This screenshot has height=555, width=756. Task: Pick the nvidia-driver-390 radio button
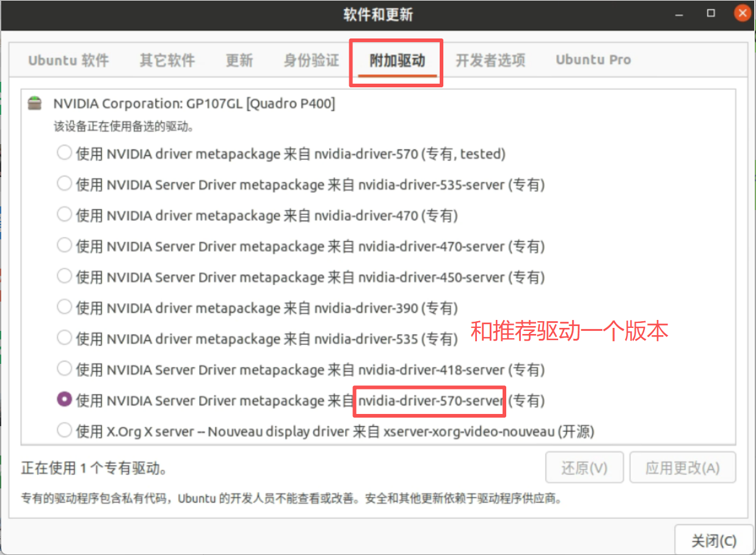pyautogui.click(x=64, y=307)
